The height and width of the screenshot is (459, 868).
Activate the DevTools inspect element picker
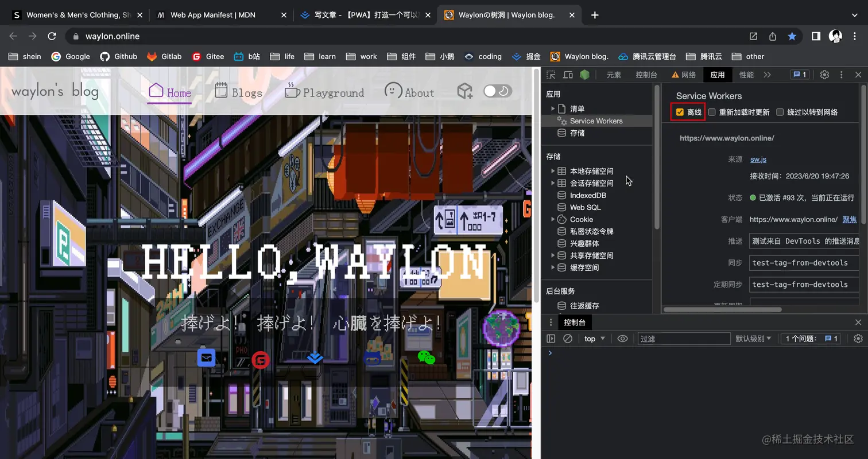(x=551, y=75)
